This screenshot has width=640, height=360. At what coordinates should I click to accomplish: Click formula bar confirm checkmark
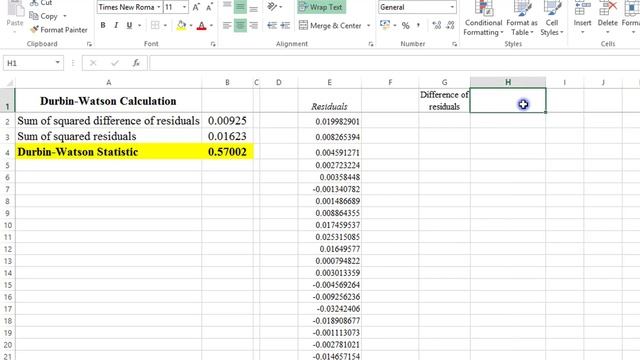point(115,63)
